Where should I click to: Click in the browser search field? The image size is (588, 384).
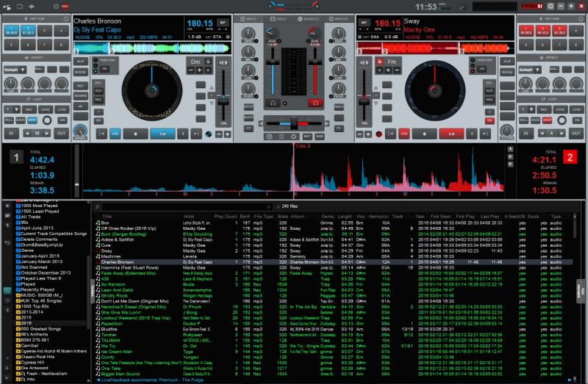[186, 206]
